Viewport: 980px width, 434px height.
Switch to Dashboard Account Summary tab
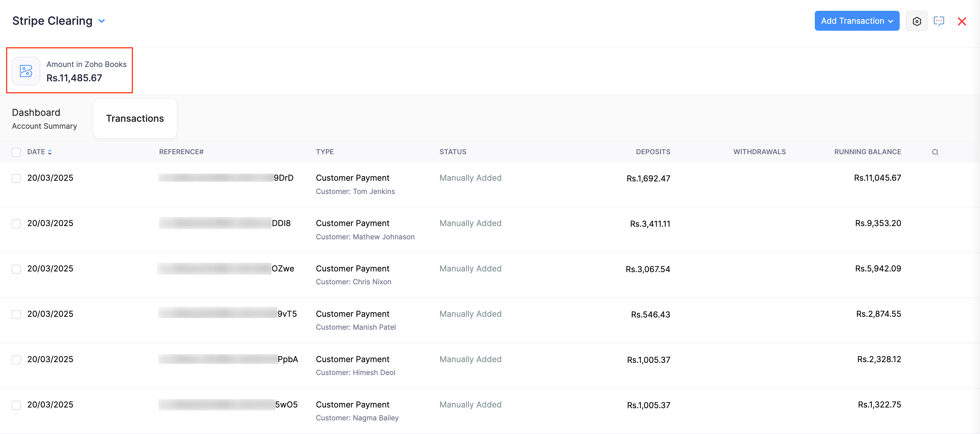[x=44, y=119]
